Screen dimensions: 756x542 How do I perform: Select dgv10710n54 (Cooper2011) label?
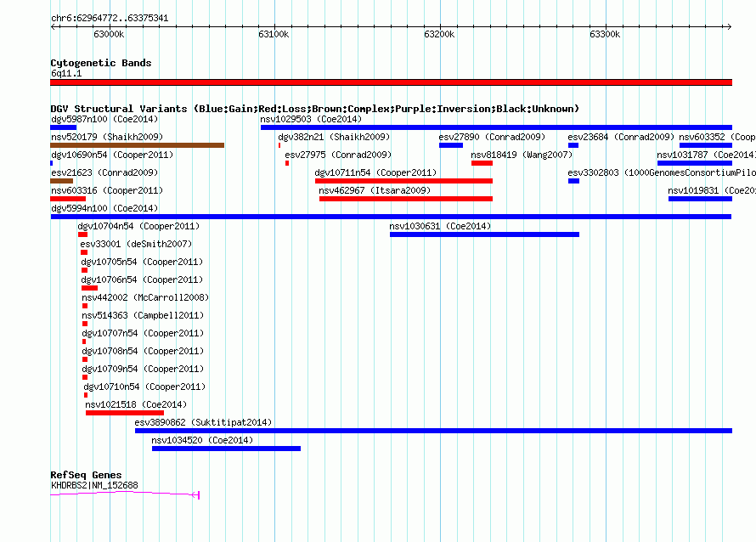coord(144,387)
